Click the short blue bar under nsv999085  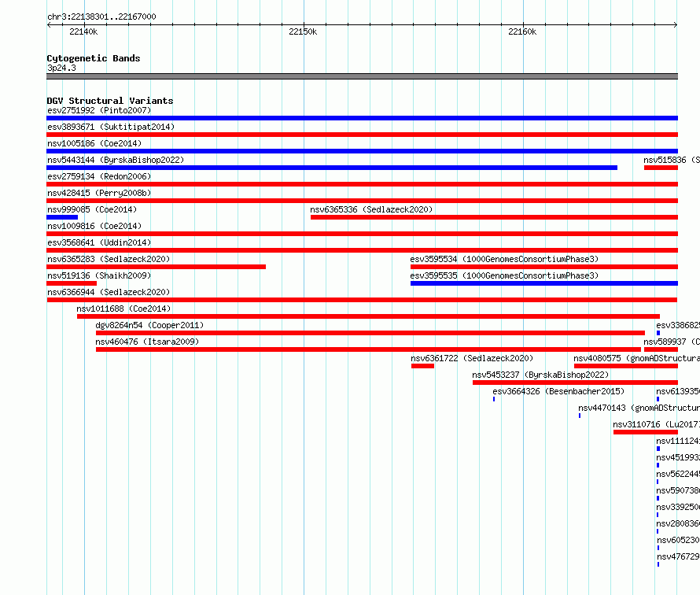pyautogui.click(x=62, y=217)
